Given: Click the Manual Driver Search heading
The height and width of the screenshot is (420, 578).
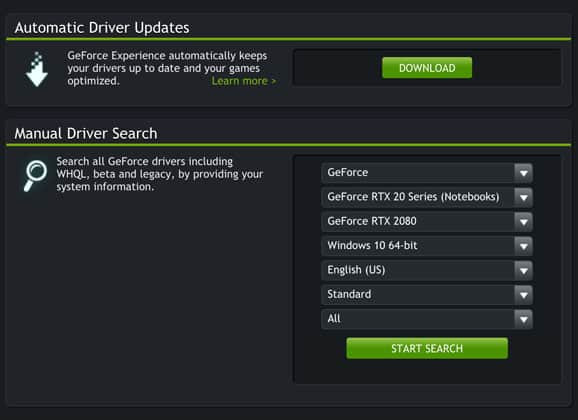Looking at the screenshot, I should [86, 133].
